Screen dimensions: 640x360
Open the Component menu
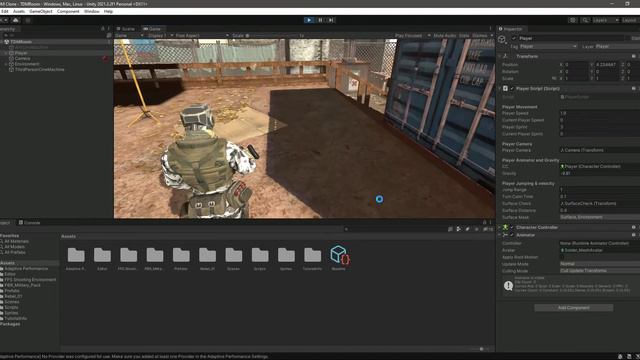(68, 11)
